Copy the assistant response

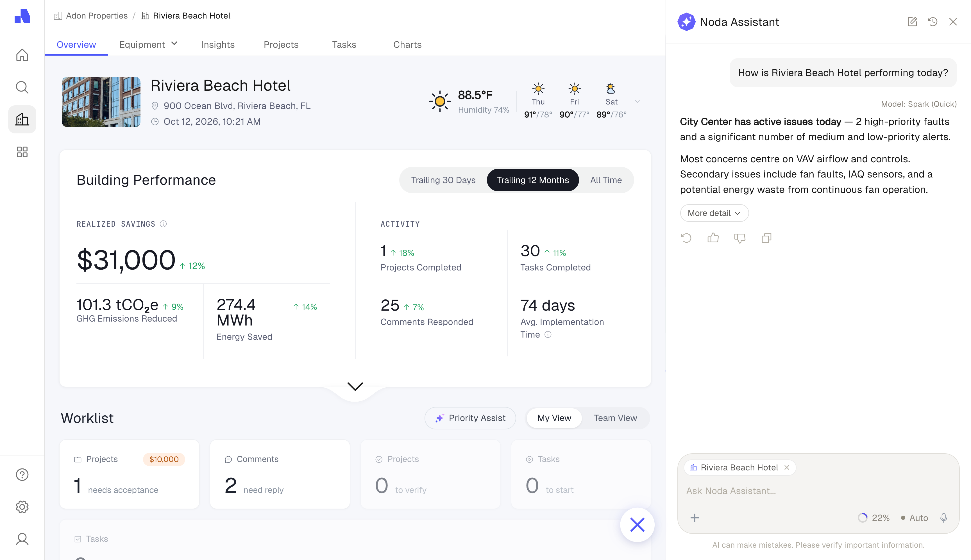pyautogui.click(x=766, y=238)
